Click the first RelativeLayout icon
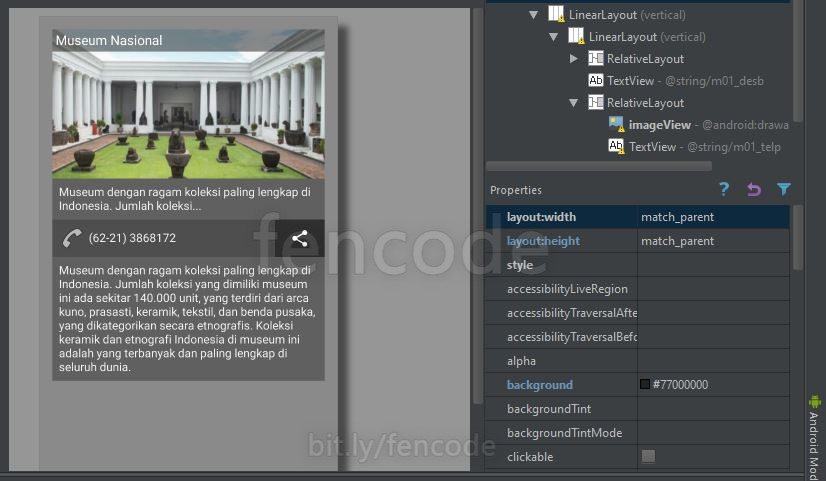The image size is (826, 481). (596, 58)
